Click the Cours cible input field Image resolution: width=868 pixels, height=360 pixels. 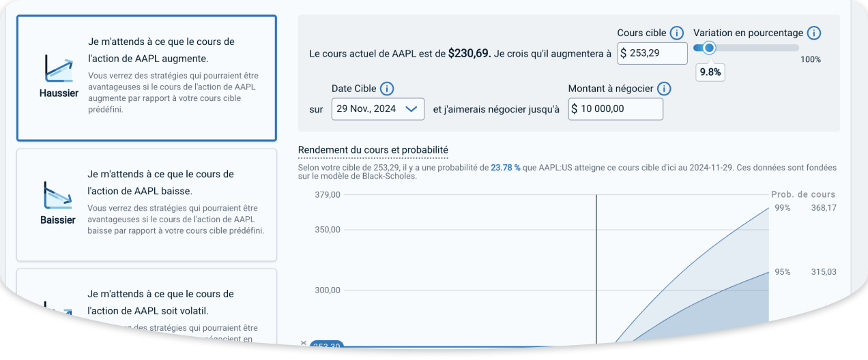coord(652,53)
